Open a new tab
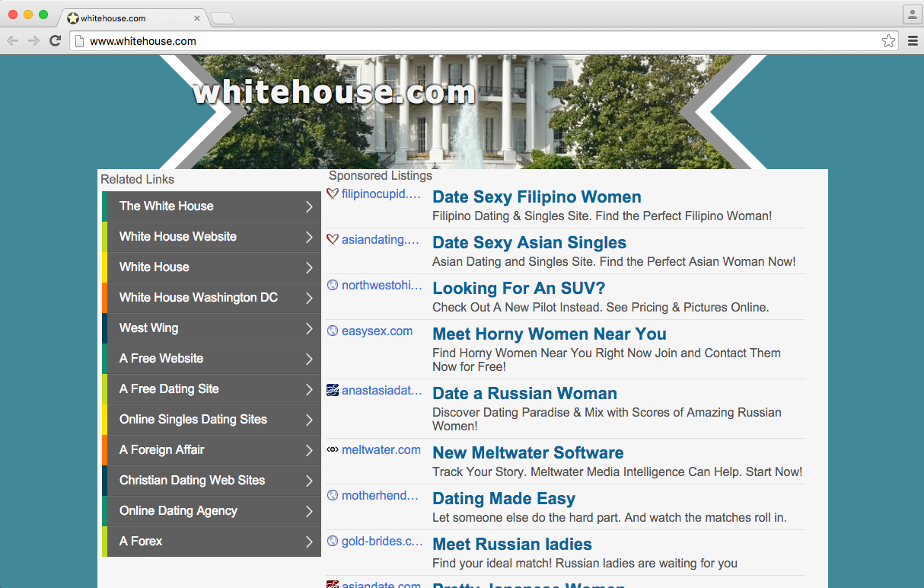 [x=221, y=18]
